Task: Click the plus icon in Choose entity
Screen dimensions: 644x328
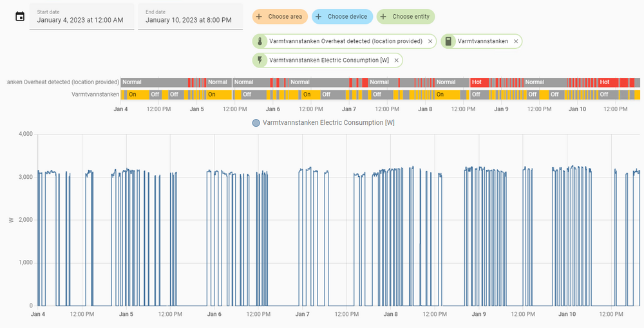Action: tap(384, 17)
